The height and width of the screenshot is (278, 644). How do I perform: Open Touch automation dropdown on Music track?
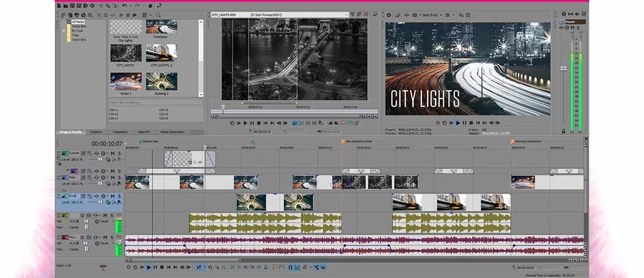coord(114,243)
